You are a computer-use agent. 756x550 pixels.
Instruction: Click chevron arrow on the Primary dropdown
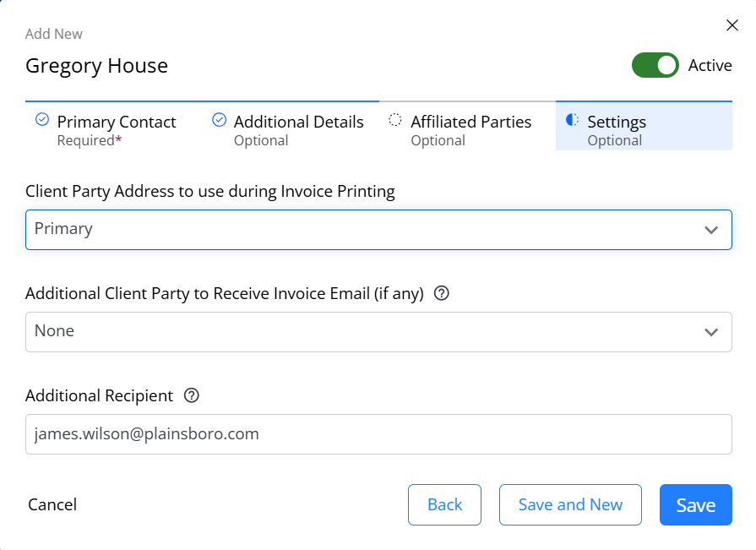711,230
